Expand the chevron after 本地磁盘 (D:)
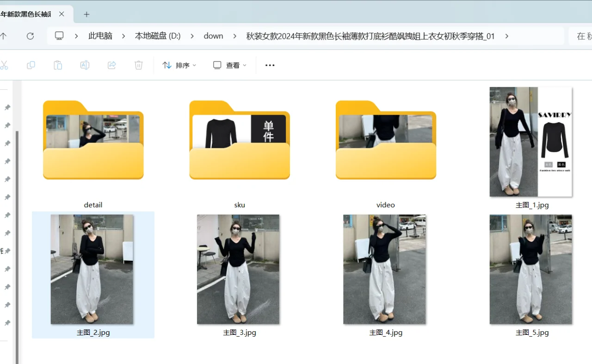Screen dimensions: 592x364 point(191,36)
